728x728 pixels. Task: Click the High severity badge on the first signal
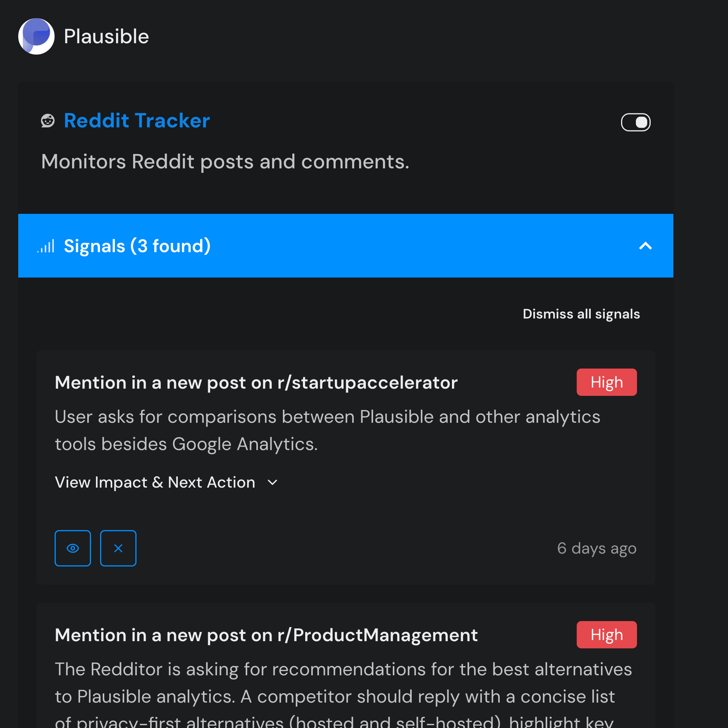point(606,382)
